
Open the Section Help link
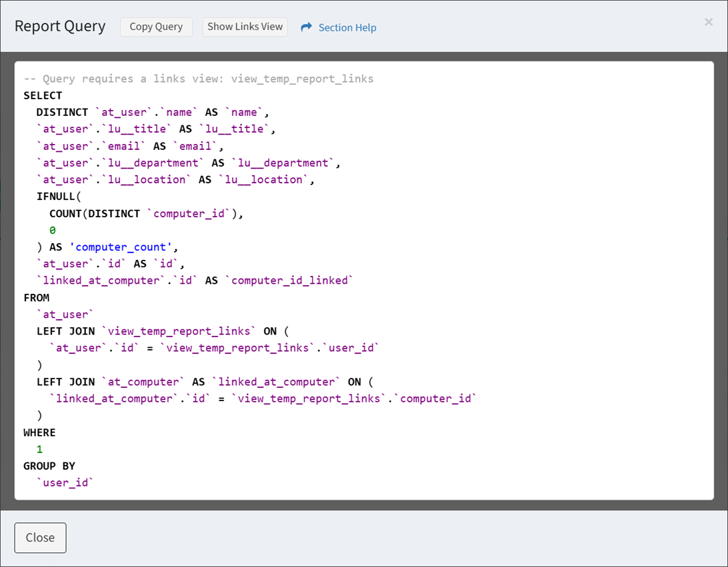[x=347, y=27]
